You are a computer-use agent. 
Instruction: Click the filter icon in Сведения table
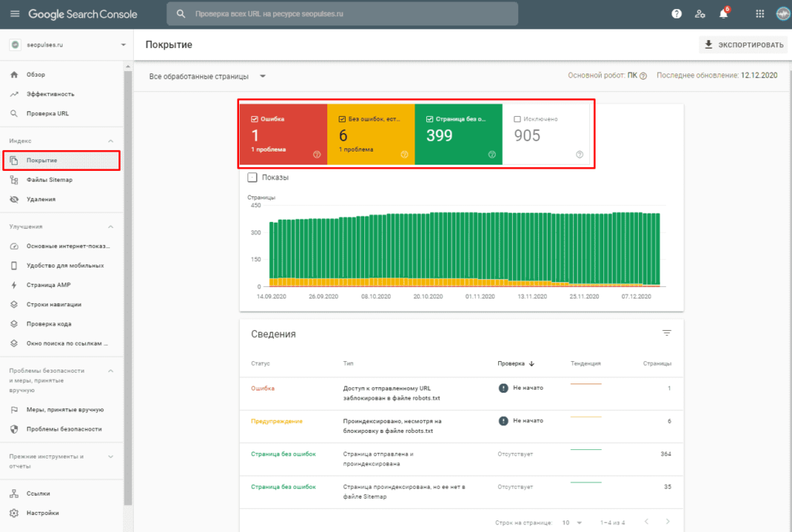pos(667,333)
